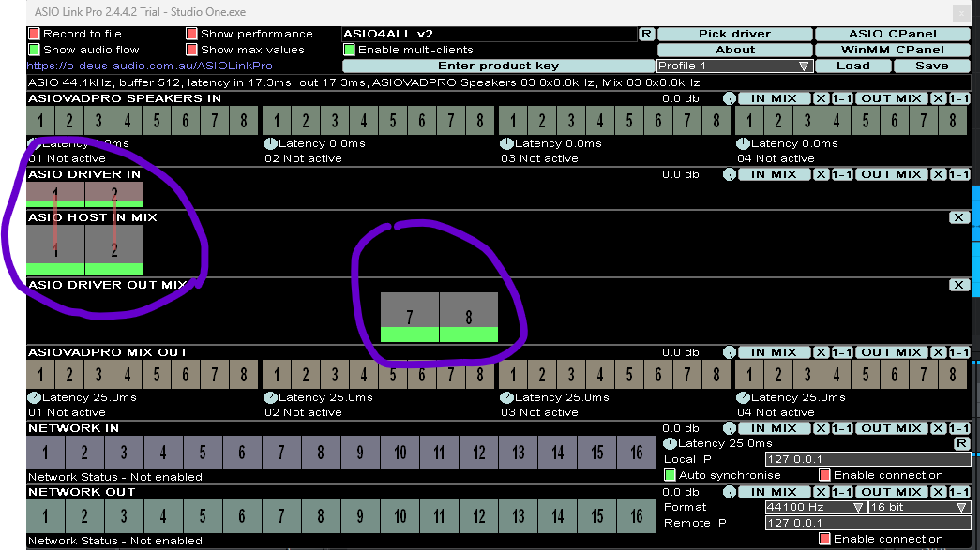Open OUT MIX for ASIOVADPRO MIX OUT
This screenshot has height=550, width=980.
point(891,352)
